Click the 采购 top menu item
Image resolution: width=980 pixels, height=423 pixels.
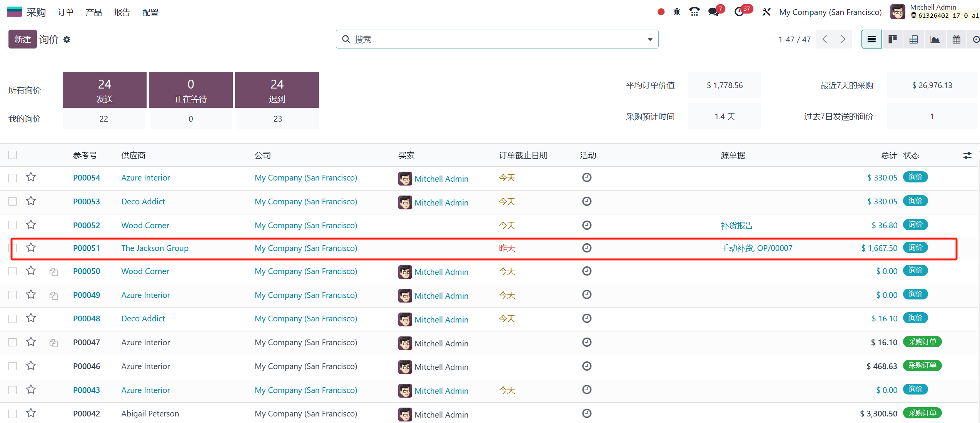[x=35, y=11]
